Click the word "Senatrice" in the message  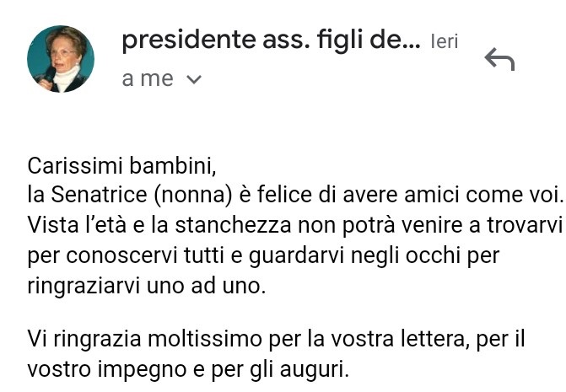[x=99, y=195]
